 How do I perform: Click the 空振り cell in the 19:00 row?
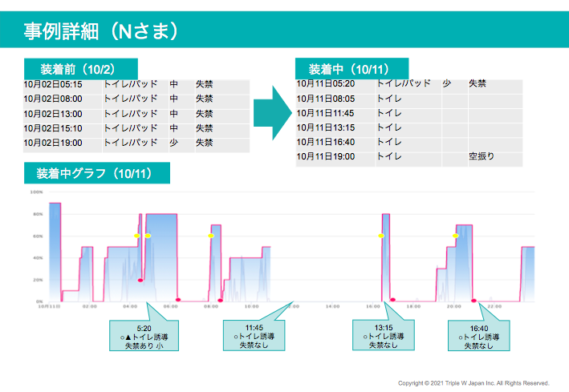click(481, 157)
